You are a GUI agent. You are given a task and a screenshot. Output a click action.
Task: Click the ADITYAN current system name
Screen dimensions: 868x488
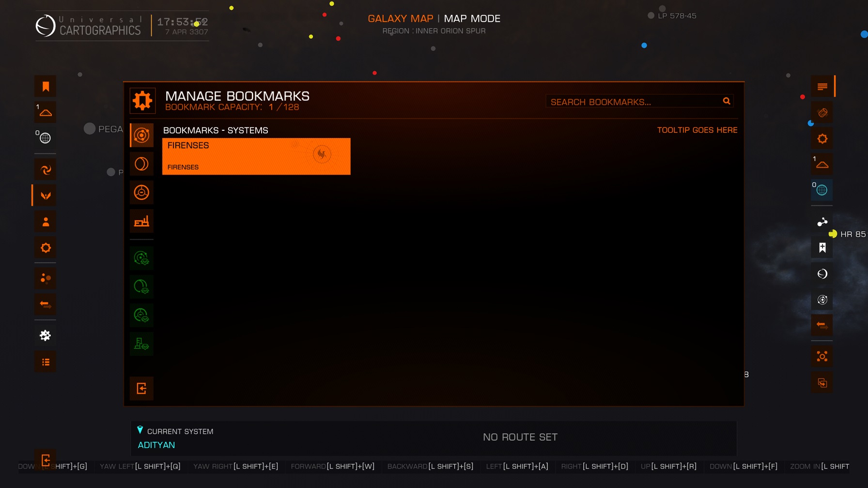coord(156,445)
